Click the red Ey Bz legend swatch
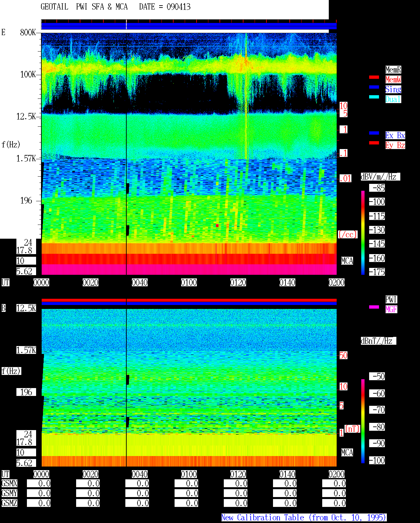The width and height of the screenshot is (420, 523). pos(374,143)
